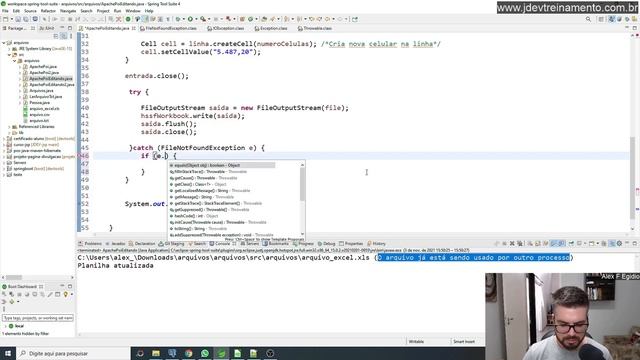This screenshot has width=640, height=360.
Task: Open the Run menu
Action: [118, 11]
